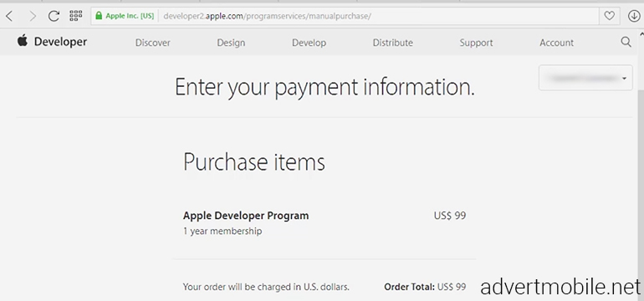Viewport: 644px width, 301px height.
Task: Click the 'Purchase items' heading
Action: [253, 162]
